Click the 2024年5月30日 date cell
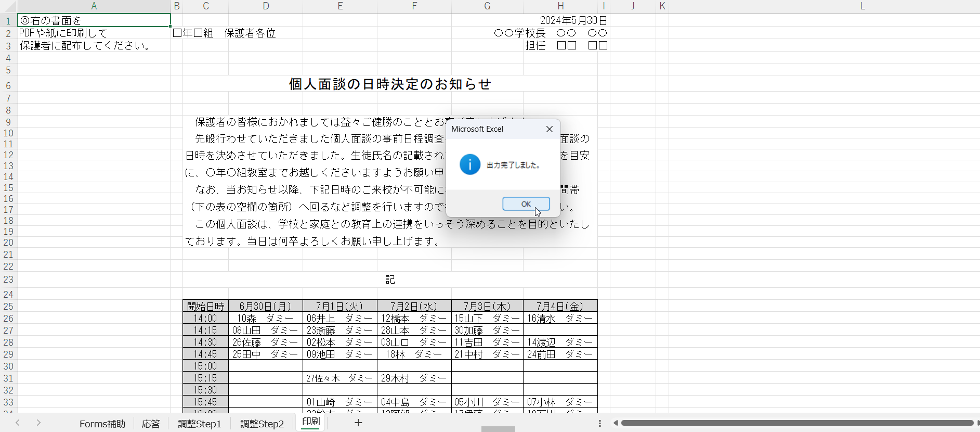 coord(573,20)
